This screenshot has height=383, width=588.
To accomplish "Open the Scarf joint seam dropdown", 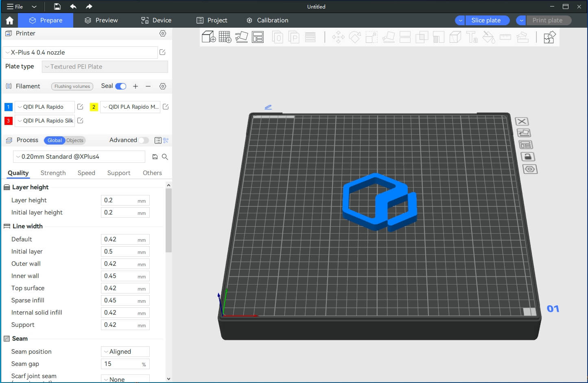I will pos(125,379).
